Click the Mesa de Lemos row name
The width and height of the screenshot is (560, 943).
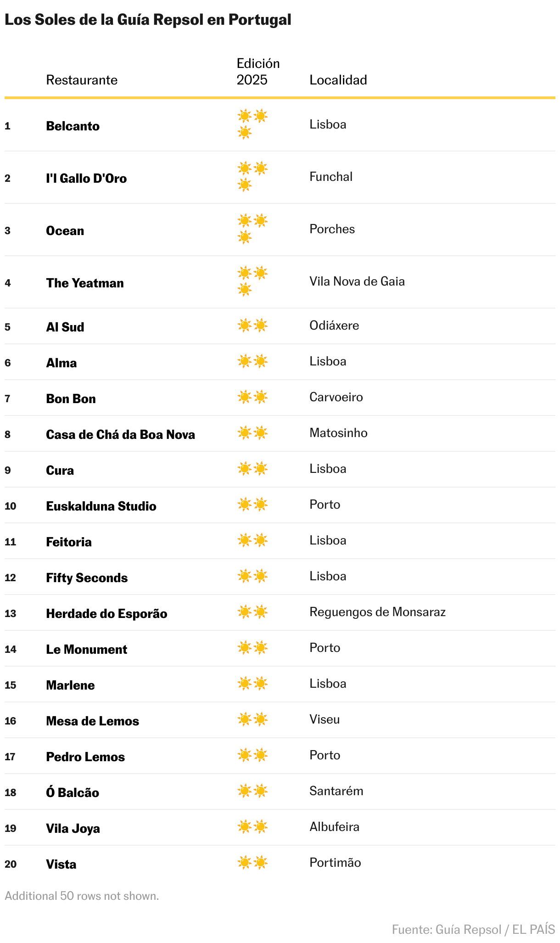coord(92,721)
